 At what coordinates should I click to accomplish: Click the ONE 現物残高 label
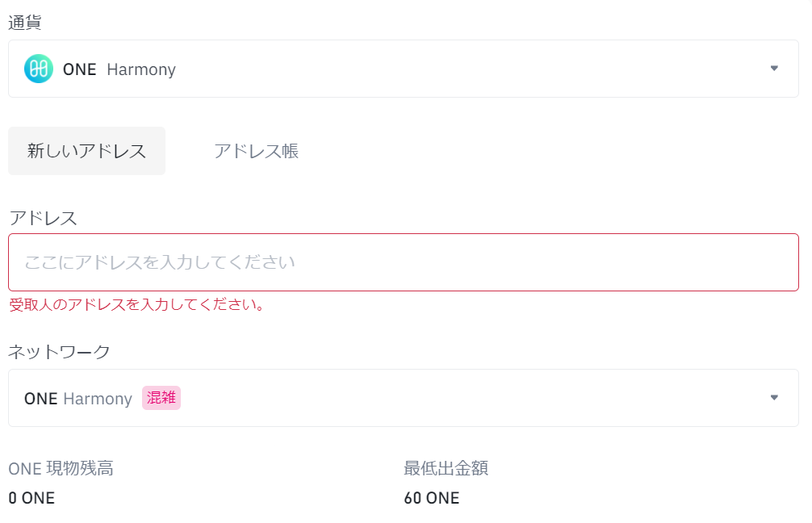tap(61, 469)
